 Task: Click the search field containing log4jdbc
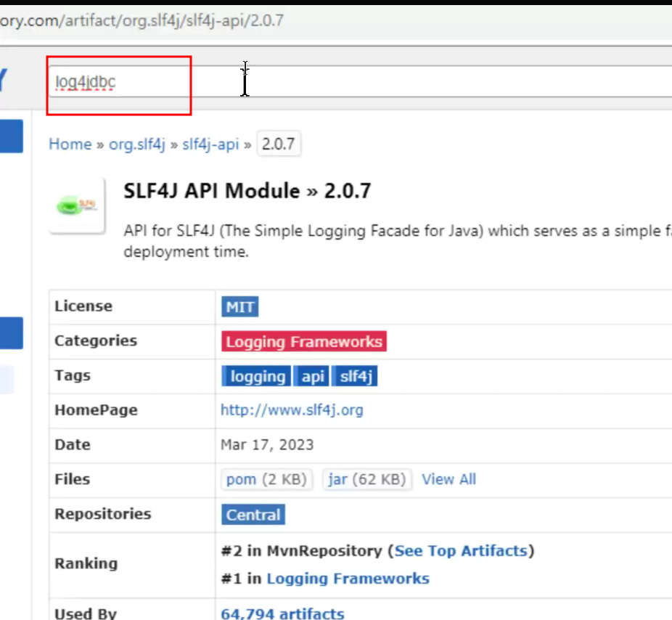[x=360, y=81]
